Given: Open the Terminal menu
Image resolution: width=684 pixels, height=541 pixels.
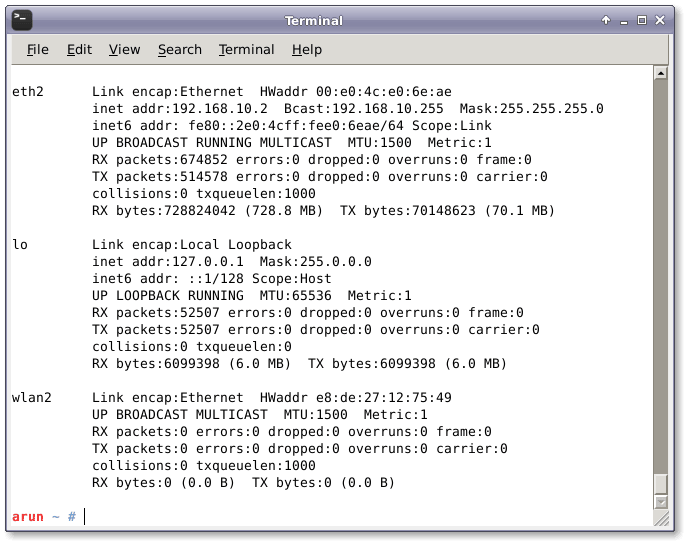Looking at the screenshot, I should point(246,50).
